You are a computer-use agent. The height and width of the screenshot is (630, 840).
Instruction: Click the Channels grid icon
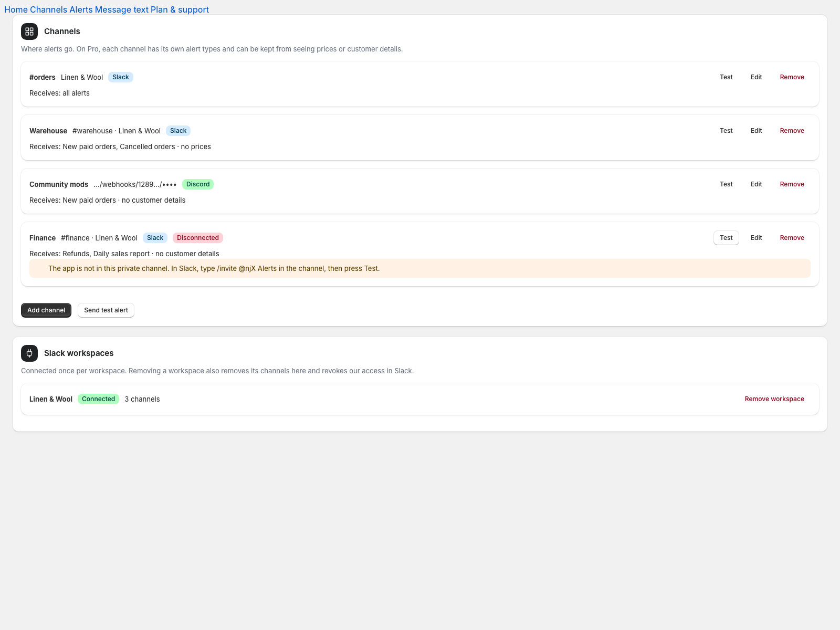tap(29, 31)
